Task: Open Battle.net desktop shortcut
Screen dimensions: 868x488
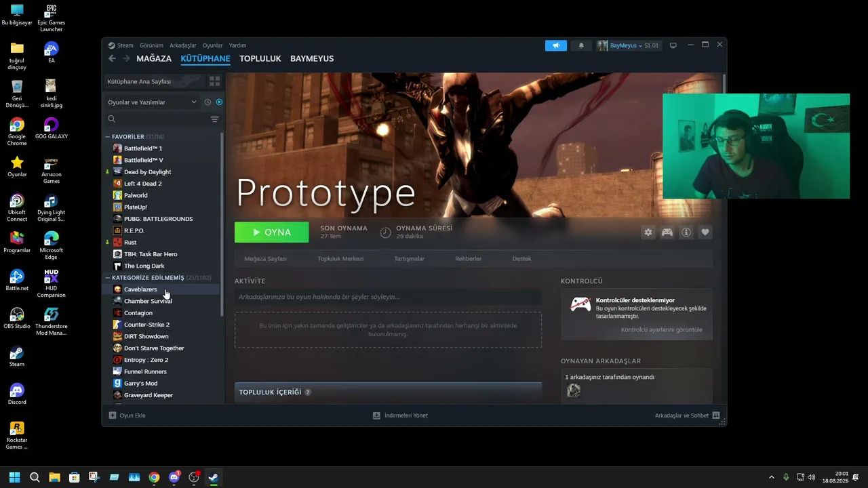Action: coord(17,281)
